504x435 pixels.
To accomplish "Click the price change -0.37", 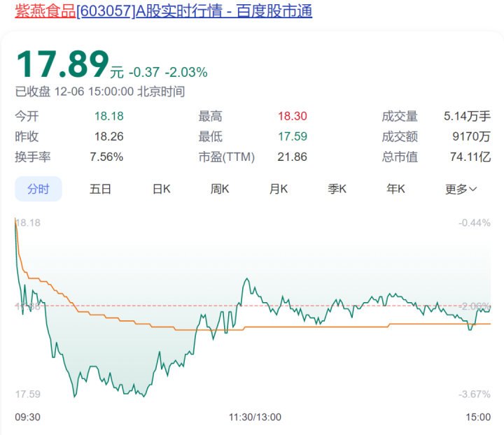I will coord(144,72).
